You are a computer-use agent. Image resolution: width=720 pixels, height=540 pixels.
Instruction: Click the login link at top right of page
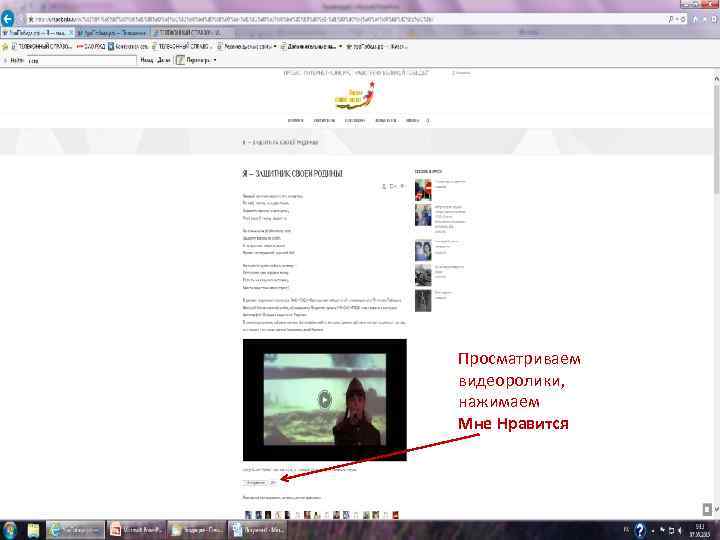point(461,73)
